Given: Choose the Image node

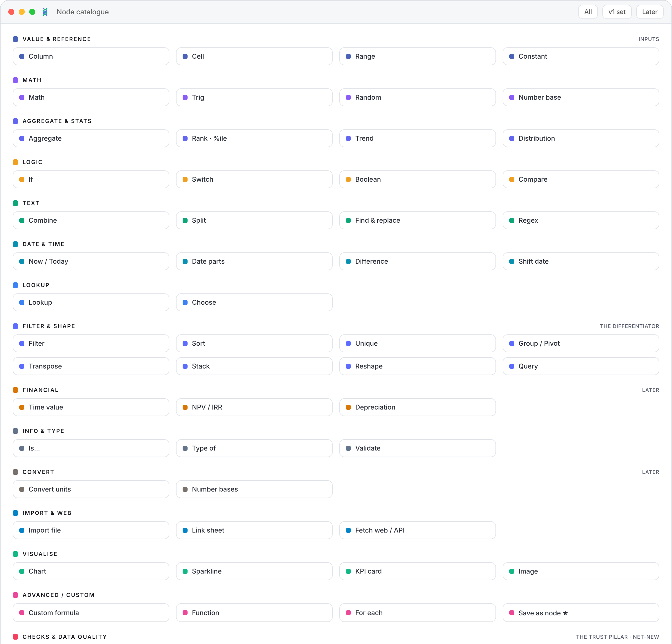Looking at the screenshot, I should click(x=581, y=571).
